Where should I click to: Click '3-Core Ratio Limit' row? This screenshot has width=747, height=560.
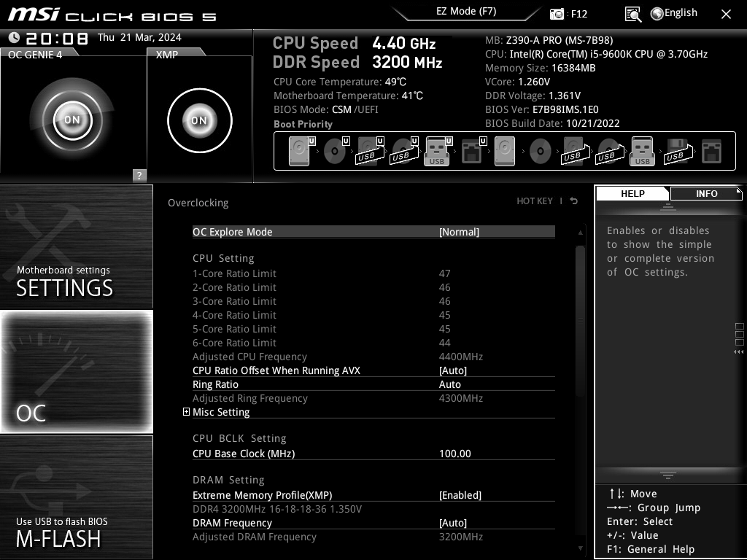click(x=373, y=301)
